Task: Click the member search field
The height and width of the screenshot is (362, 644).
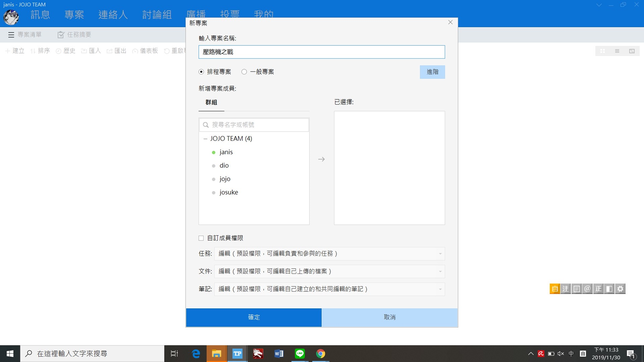Action: pyautogui.click(x=258, y=125)
